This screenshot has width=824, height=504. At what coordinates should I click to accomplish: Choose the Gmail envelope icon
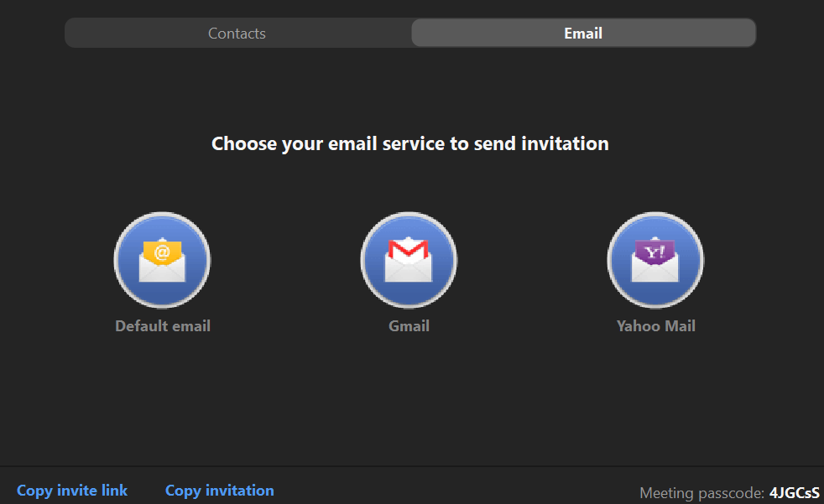[x=409, y=260]
